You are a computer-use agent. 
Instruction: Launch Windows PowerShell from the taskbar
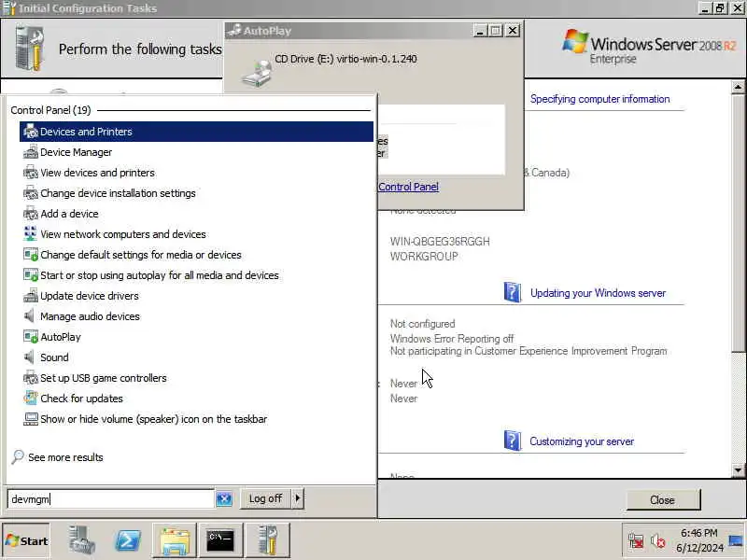point(128,541)
